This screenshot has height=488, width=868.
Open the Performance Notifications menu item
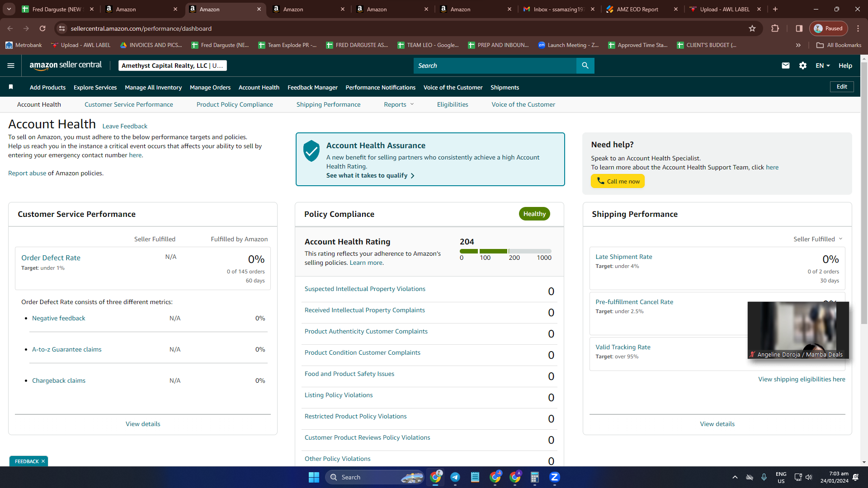click(380, 87)
